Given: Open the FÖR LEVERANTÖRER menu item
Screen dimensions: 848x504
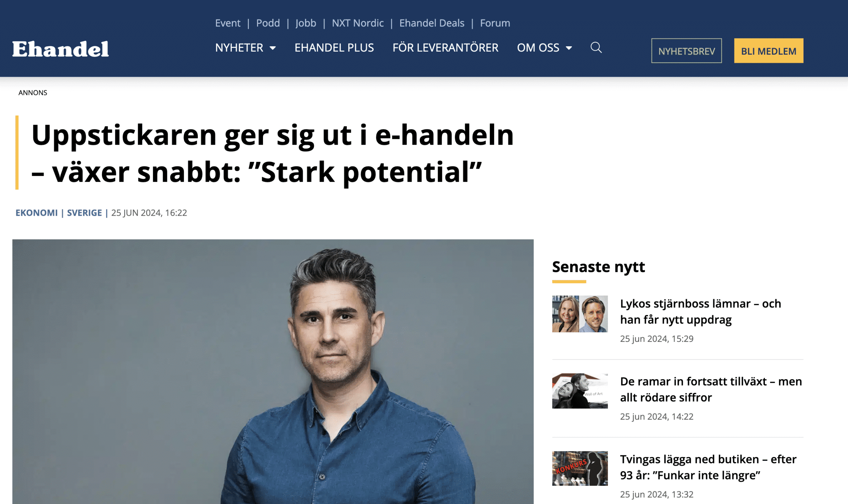Looking at the screenshot, I should click(x=445, y=48).
